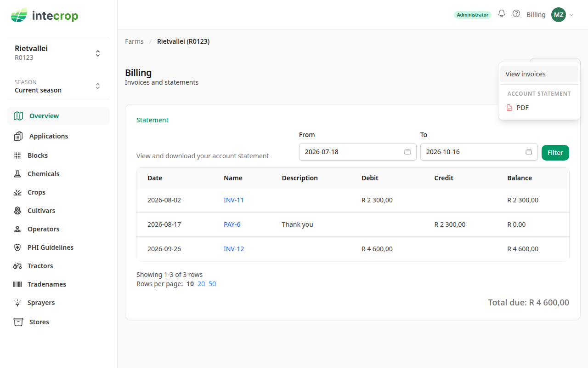Viewport: 588px width, 368px height.
Task: Set rows per page to 20
Action: pyautogui.click(x=201, y=284)
